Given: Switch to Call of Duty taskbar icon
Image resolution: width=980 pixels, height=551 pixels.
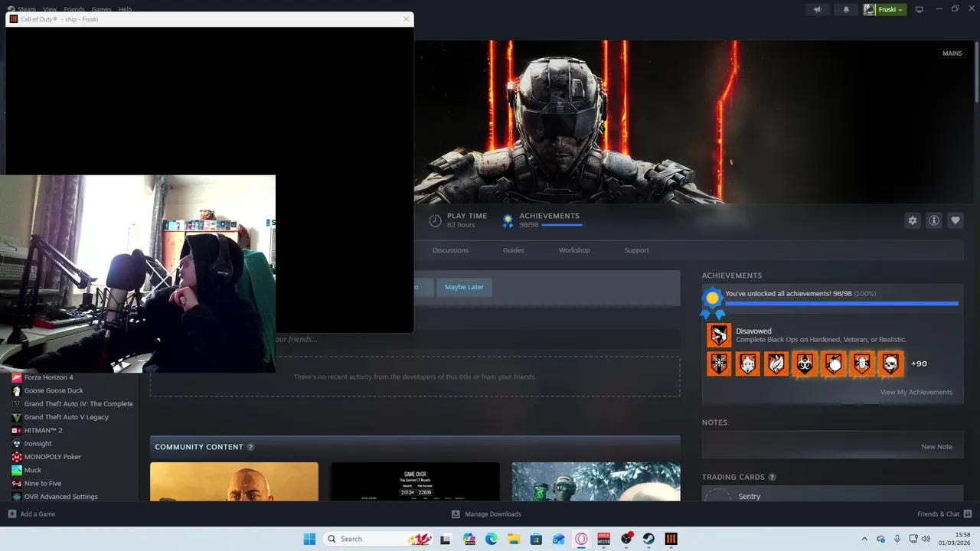Looking at the screenshot, I should click(x=671, y=539).
